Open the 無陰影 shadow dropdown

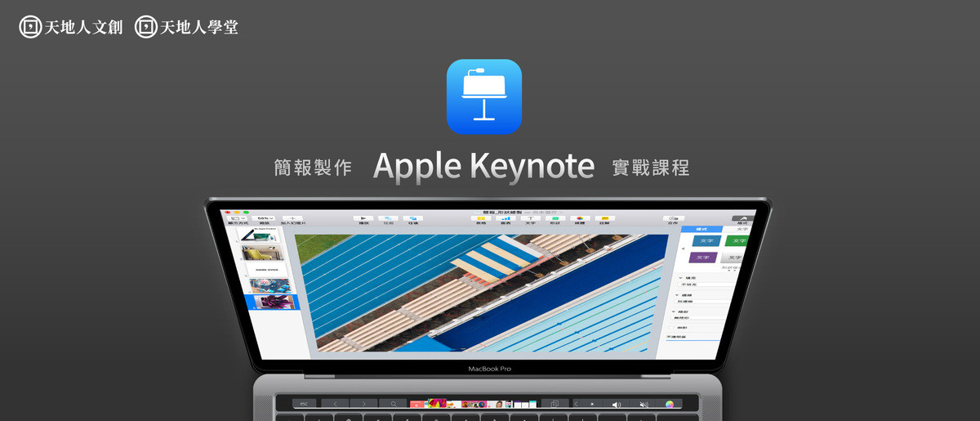coord(699,318)
